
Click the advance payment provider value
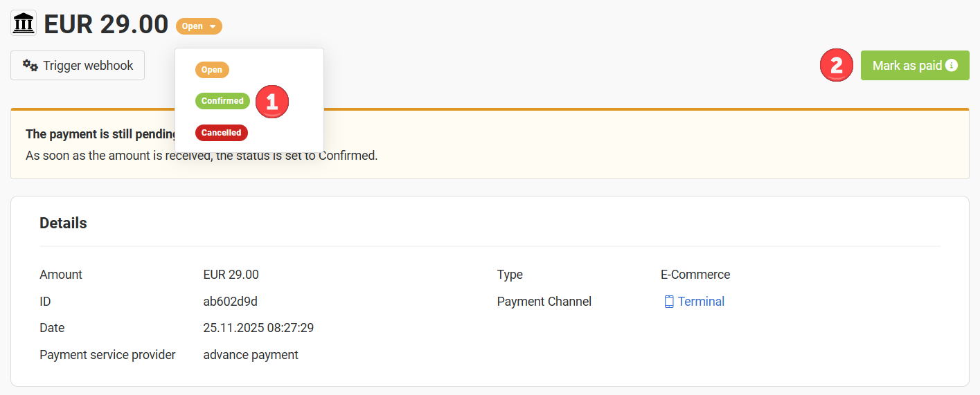[251, 355]
